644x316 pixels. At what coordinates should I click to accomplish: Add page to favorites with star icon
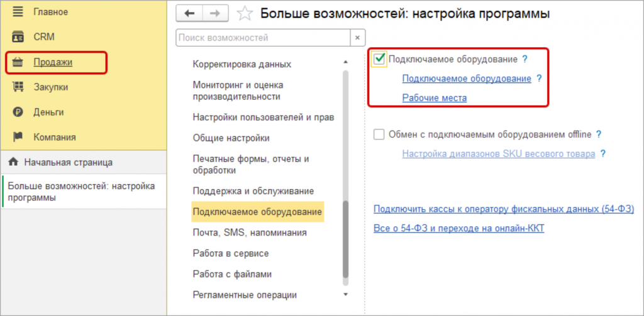246,13
